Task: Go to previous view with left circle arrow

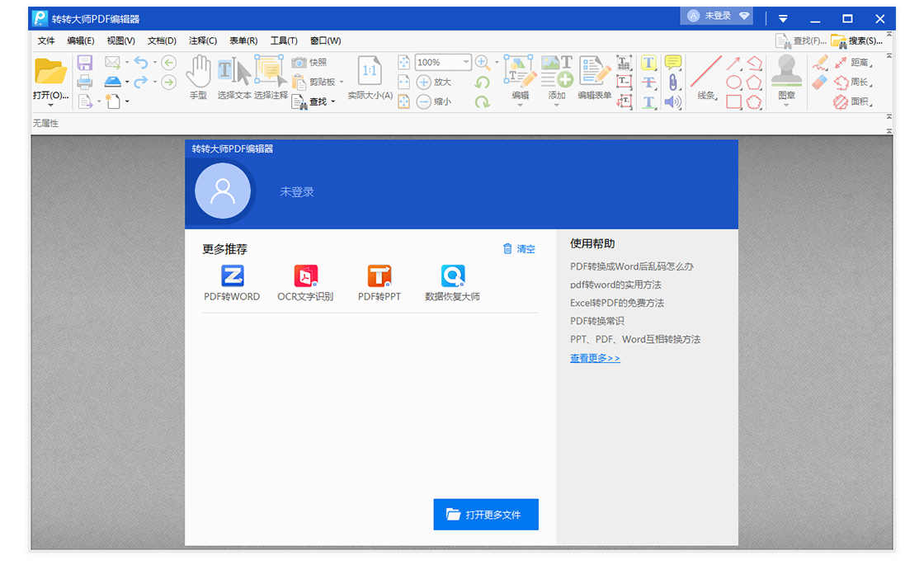Action: tap(169, 63)
